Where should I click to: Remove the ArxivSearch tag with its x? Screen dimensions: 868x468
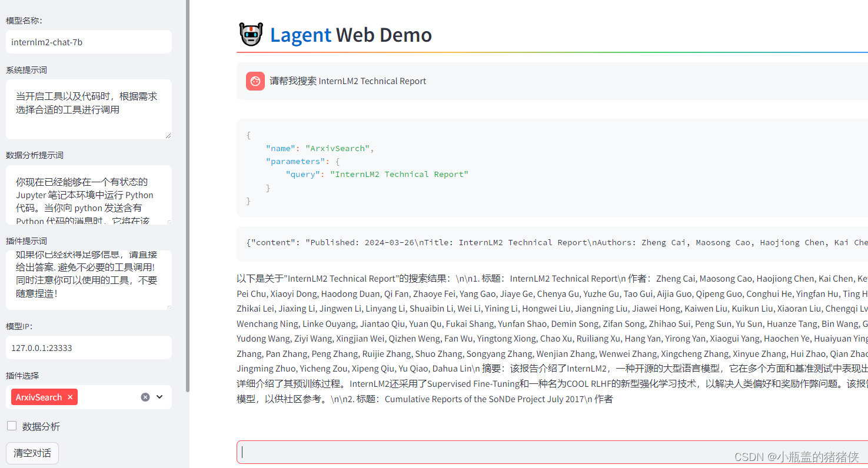click(70, 397)
